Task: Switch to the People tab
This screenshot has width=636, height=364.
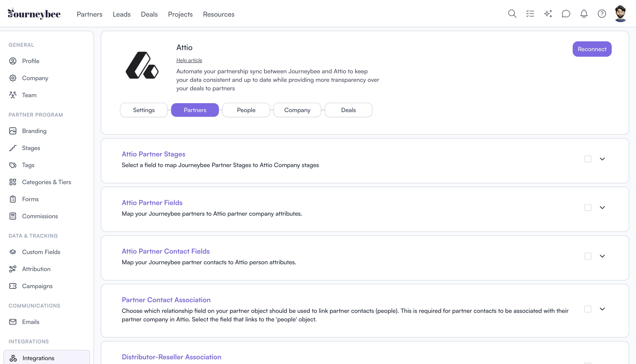Action: pos(246,110)
